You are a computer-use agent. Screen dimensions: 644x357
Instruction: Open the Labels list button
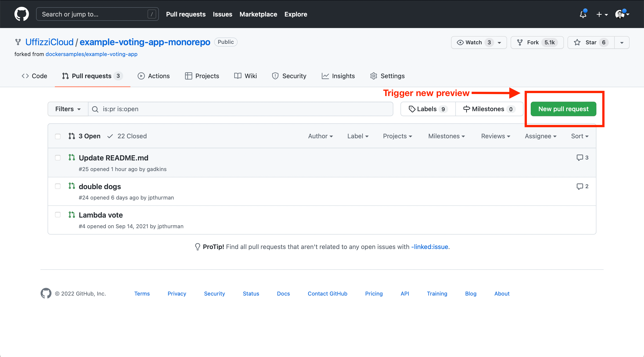click(x=428, y=109)
